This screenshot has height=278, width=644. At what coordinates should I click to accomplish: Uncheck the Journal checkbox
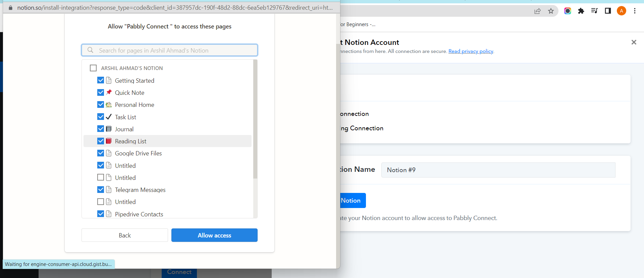click(101, 129)
